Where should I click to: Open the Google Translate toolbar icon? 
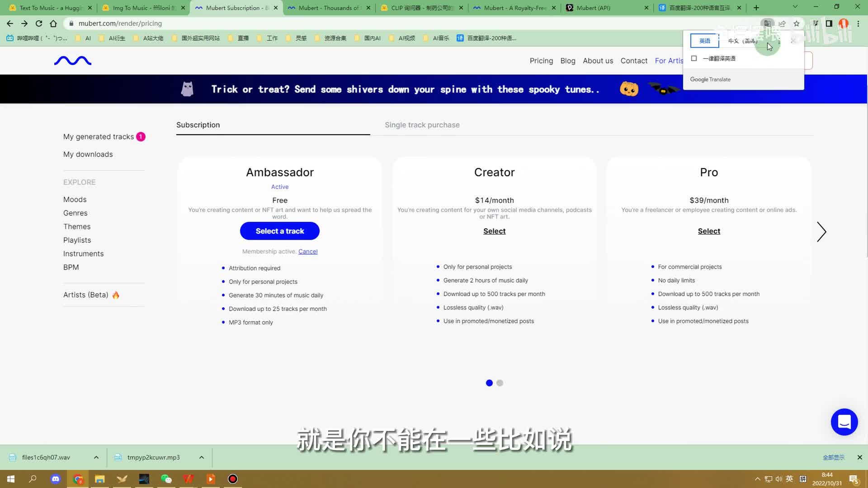click(x=767, y=23)
